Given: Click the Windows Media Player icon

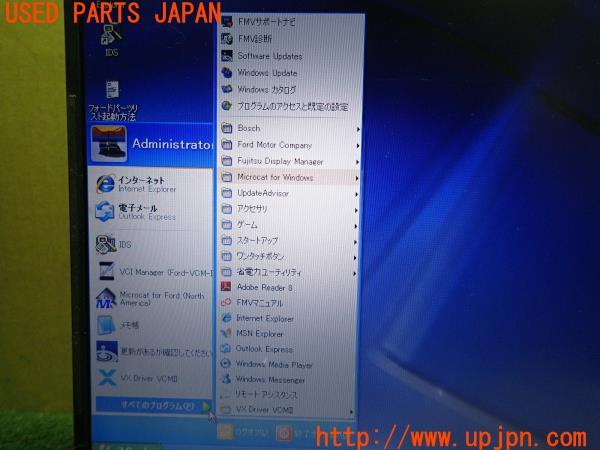Looking at the screenshot, I should [x=225, y=364].
